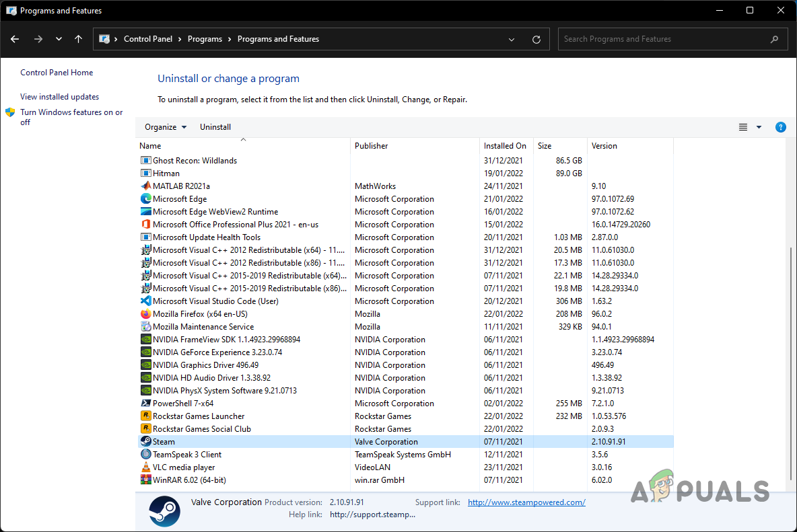The image size is (797, 532).
Task: Click the PowerShell 7-x64 icon
Action: click(146, 403)
